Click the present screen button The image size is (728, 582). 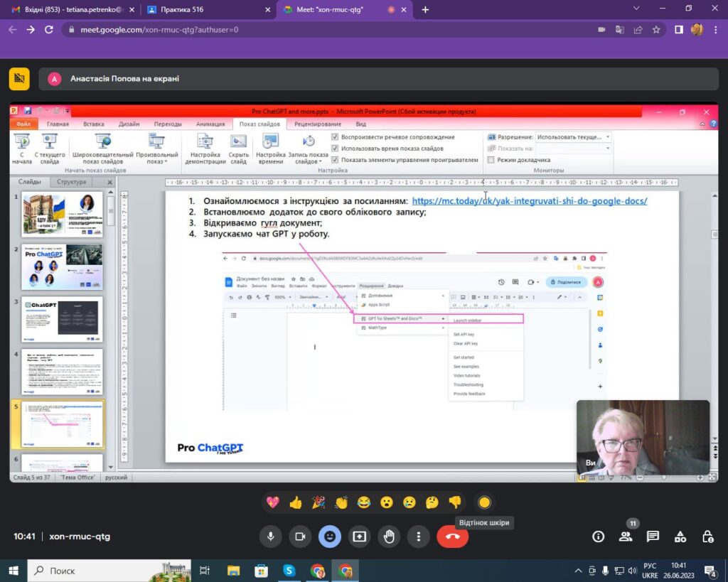point(359,537)
